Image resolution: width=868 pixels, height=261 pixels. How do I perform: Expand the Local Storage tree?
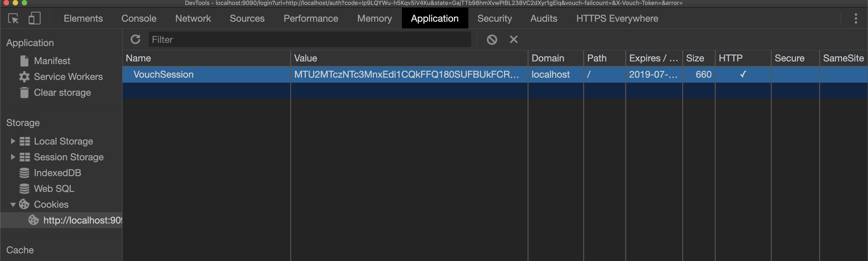point(13,141)
